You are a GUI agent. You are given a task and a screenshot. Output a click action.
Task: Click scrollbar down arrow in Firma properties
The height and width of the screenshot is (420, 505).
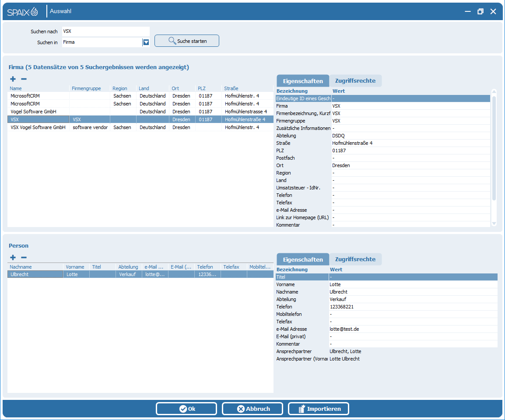pyautogui.click(x=494, y=224)
